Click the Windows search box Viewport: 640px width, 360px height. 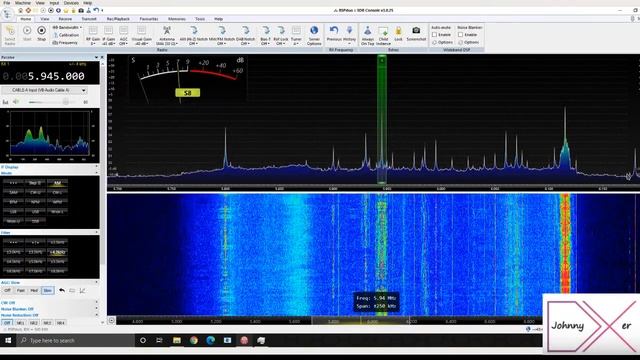click(x=76, y=340)
